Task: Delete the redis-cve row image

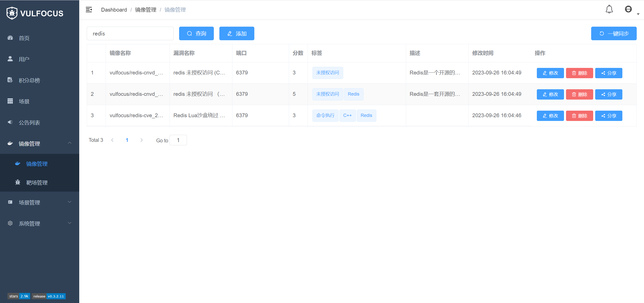Action: [x=579, y=116]
